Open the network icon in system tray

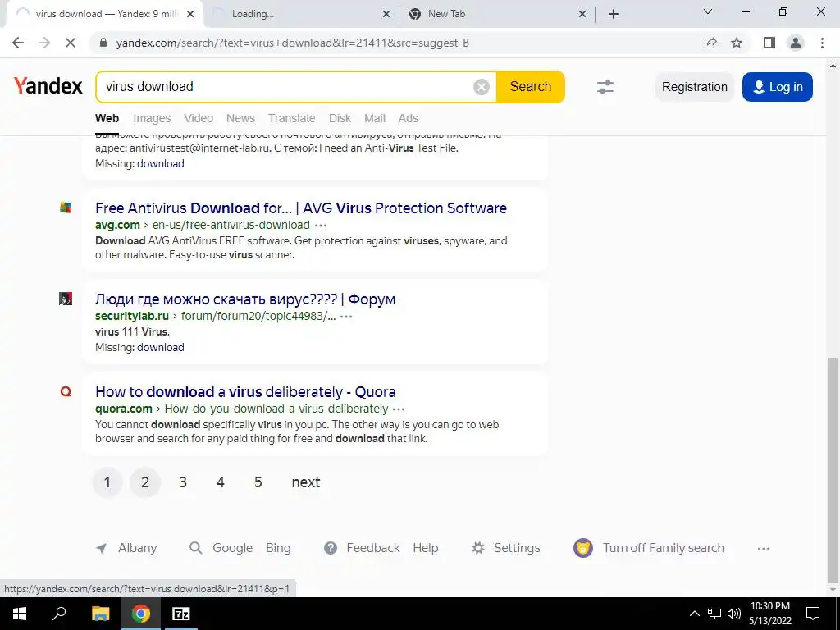click(x=714, y=614)
